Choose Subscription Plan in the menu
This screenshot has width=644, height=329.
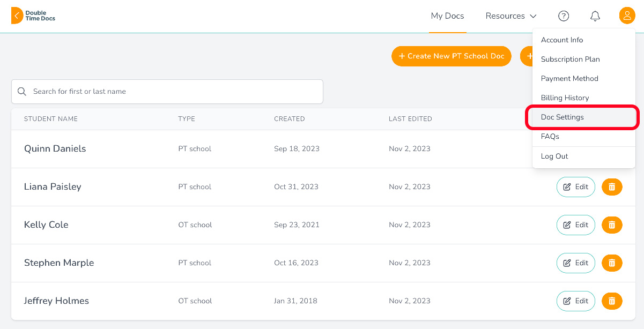coord(570,59)
